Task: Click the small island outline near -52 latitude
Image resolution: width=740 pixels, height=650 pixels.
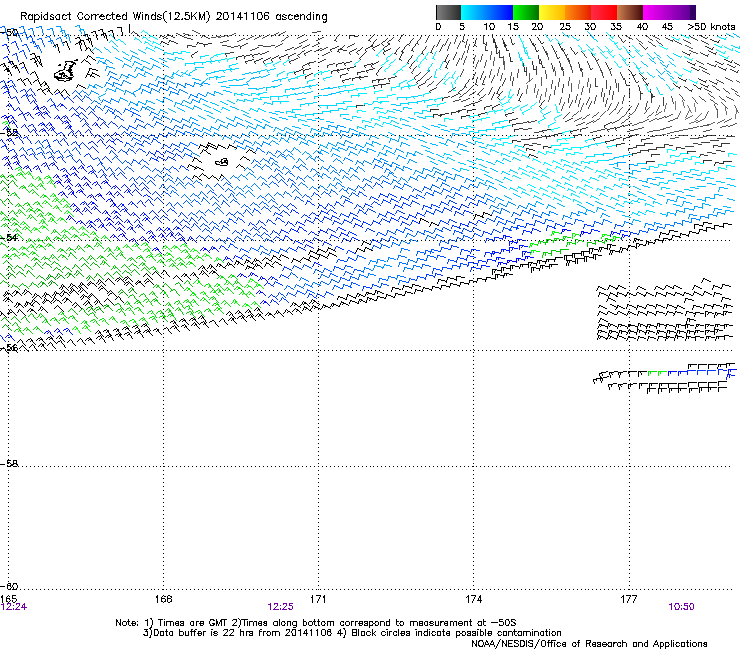Action: point(222,162)
